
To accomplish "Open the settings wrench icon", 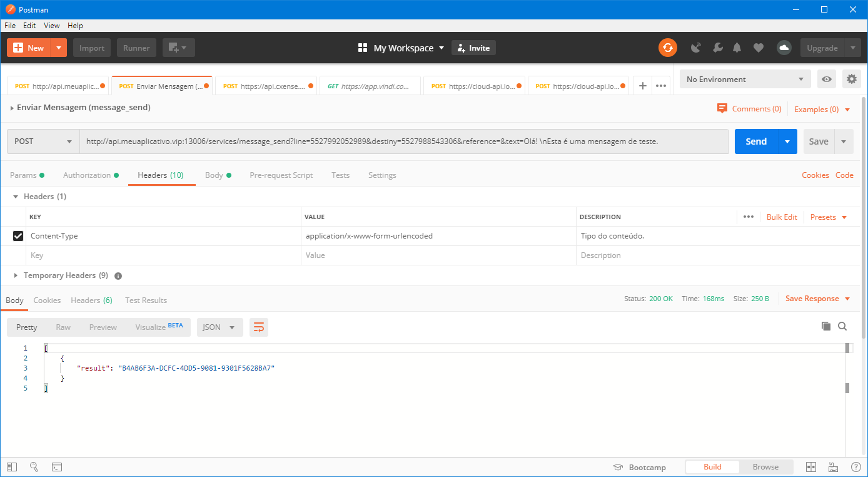I will point(717,48).
